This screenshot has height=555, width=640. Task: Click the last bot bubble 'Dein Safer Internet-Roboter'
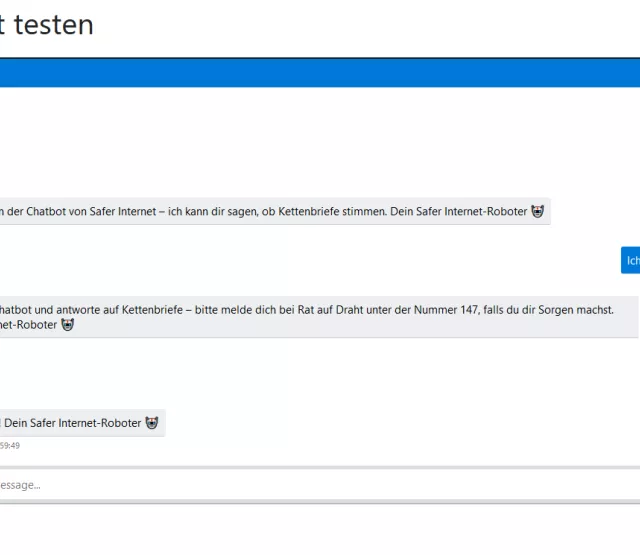tap(80, 423)
